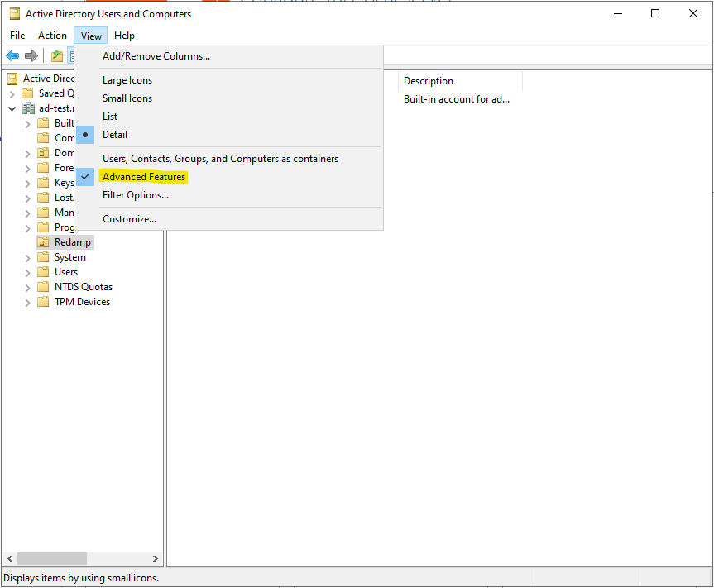Enable Users, Contacts, Groups as containers
This screenshot has width=714, height=588.
point(220,159)
